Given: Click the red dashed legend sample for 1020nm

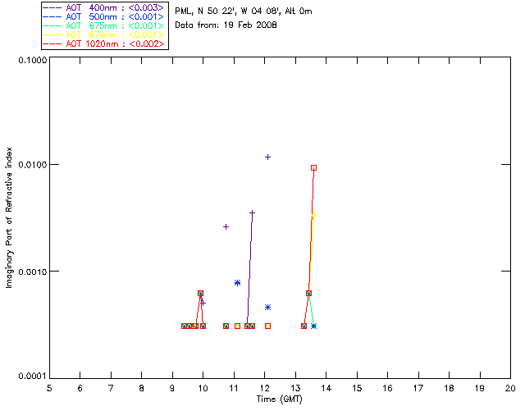Looking at the screenshot, I should (x=52, y=43).
